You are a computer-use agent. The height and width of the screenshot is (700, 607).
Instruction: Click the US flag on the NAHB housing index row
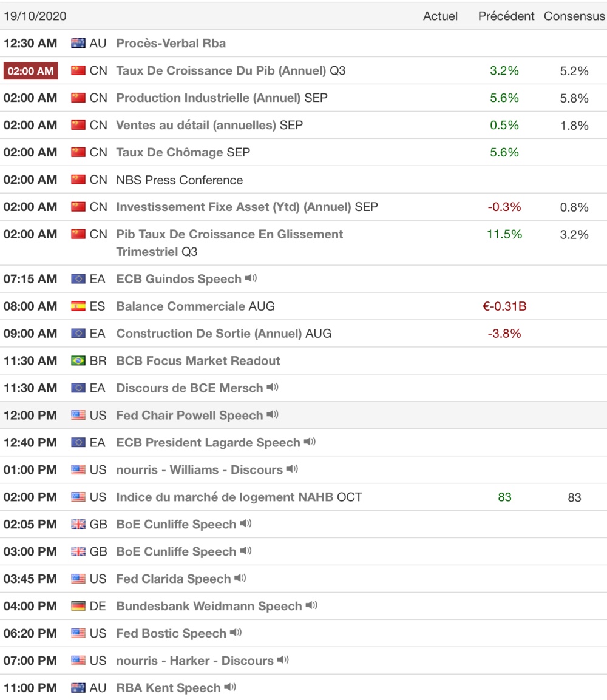[78, 497]
